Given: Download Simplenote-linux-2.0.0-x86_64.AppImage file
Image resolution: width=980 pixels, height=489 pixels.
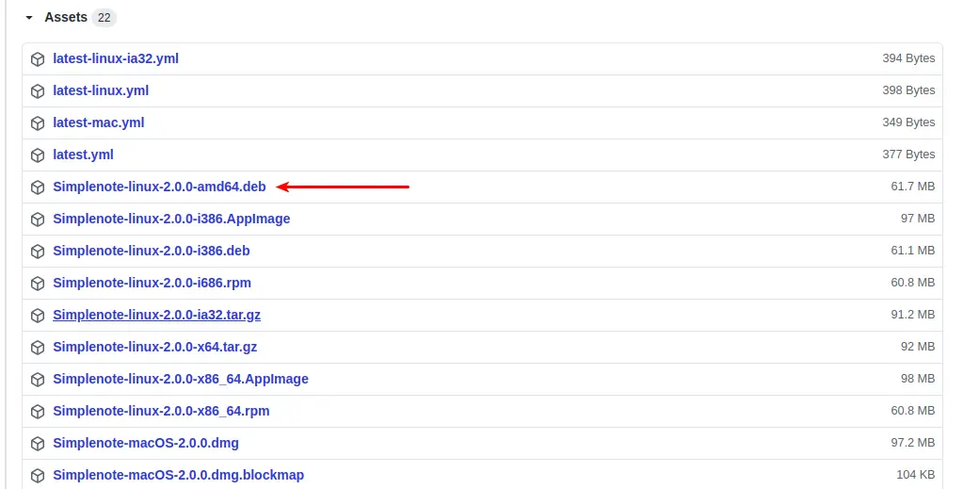Looking at the screenshot, I should coord(180,379).
